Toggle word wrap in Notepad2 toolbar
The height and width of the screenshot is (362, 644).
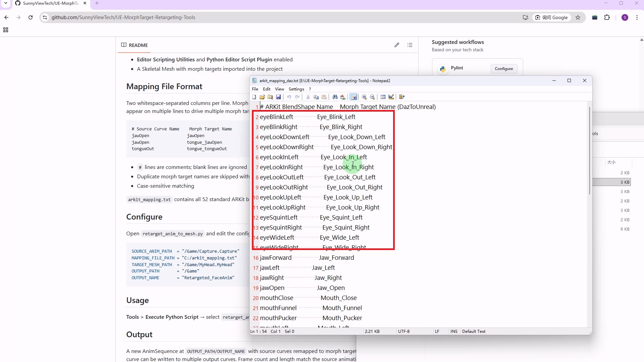pos(354,97)
